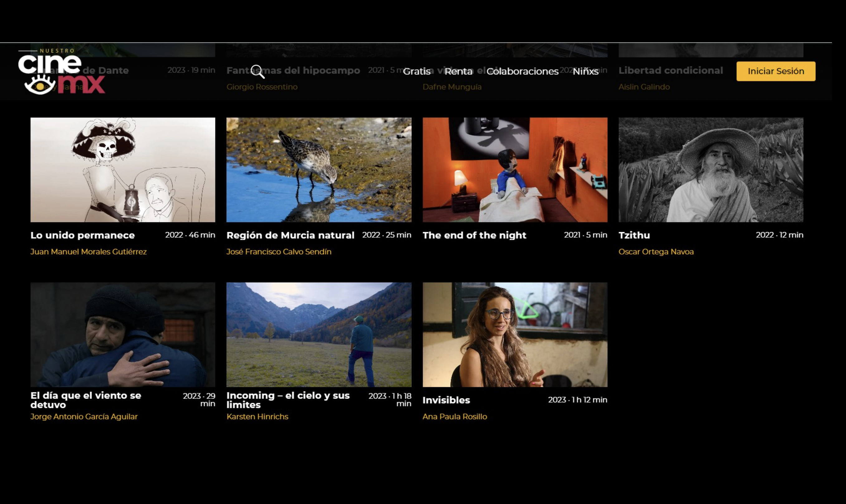846x504 pixels.
Task: Click the title Región de Murcia natural
Action: click(291, 235)
